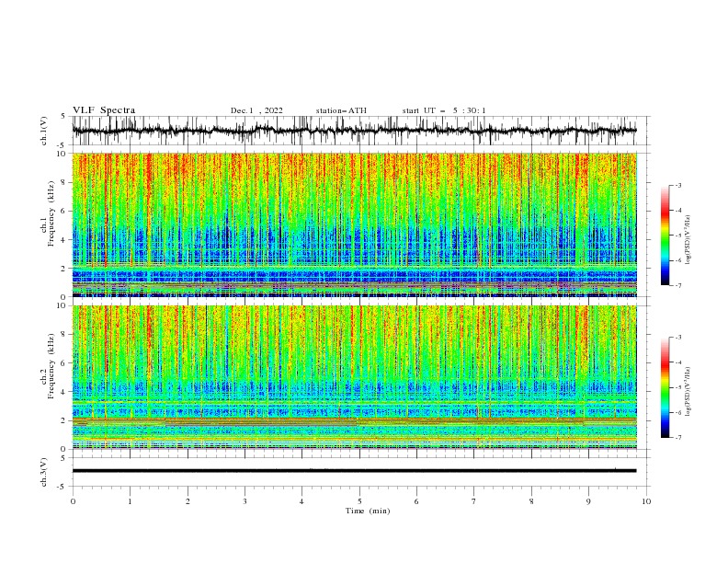Click the 'station=ATH' label
Screen dimensions: 728x563
pos(341,110)
